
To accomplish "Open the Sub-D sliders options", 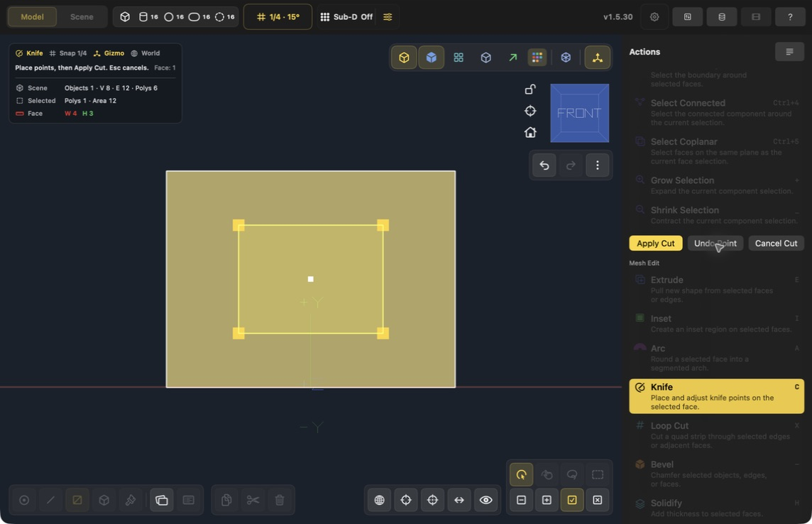I will [388, 17].
